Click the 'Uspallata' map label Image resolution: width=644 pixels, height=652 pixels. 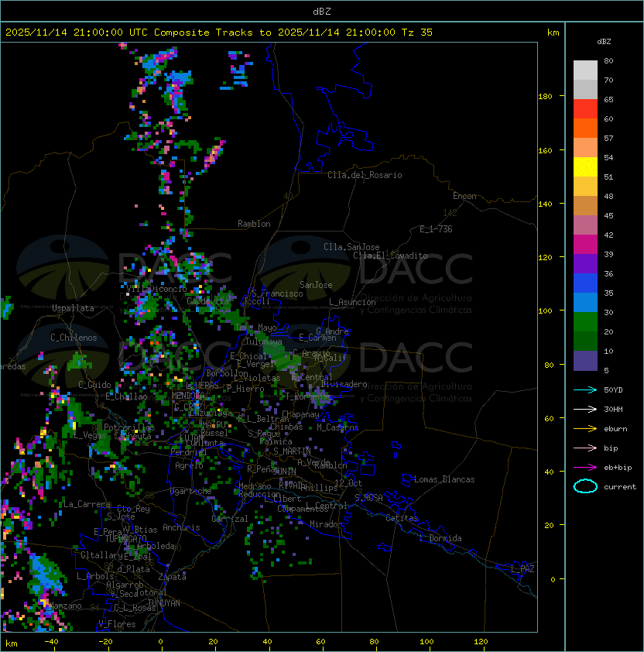73,308
